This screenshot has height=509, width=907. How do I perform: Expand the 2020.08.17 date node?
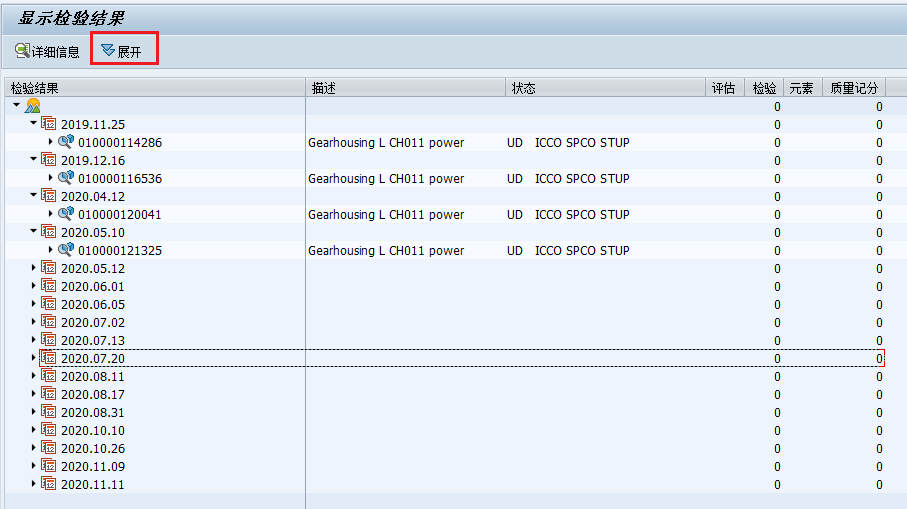34,393
